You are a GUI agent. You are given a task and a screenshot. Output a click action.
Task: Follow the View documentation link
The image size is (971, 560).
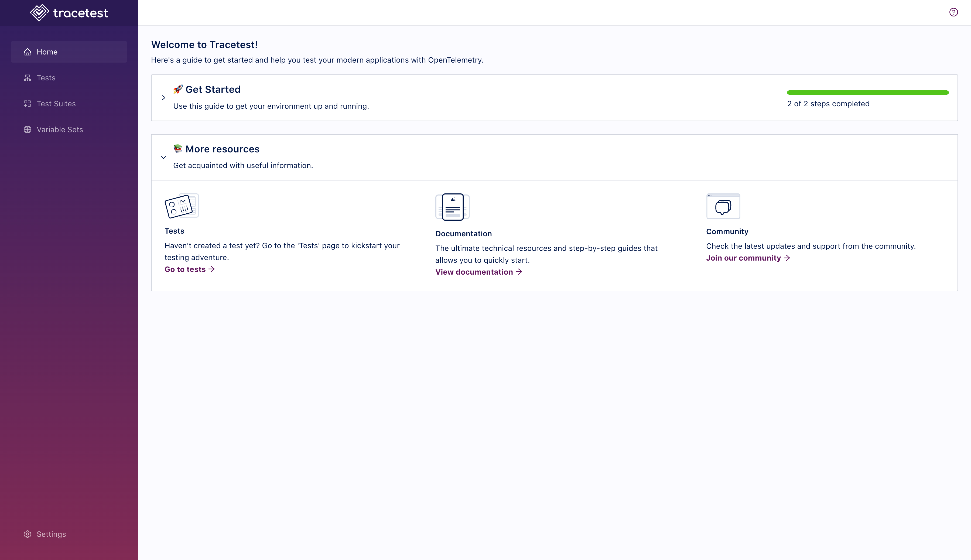(x=479, y=272)
